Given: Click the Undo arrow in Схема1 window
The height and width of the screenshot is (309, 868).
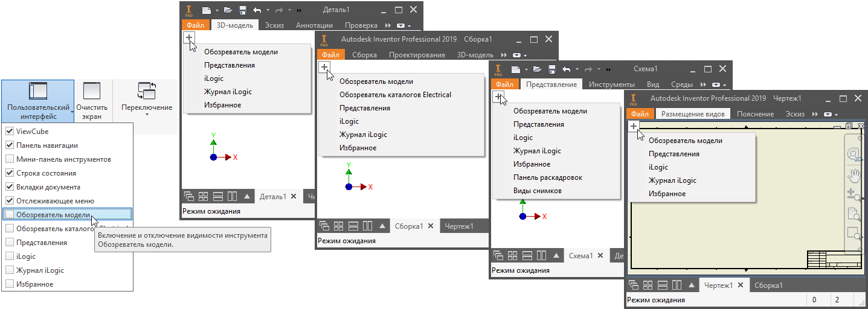Looking at the screenshot, I should (567, 69).
